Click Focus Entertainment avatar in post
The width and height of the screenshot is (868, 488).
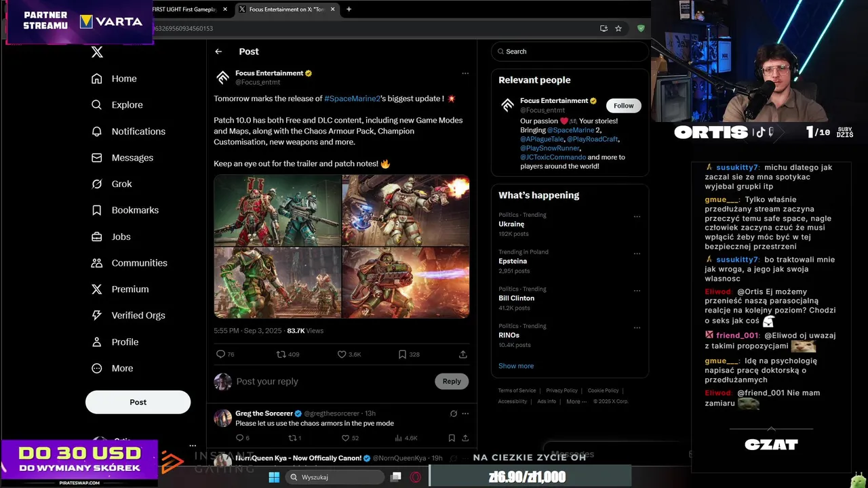(222, 77)
